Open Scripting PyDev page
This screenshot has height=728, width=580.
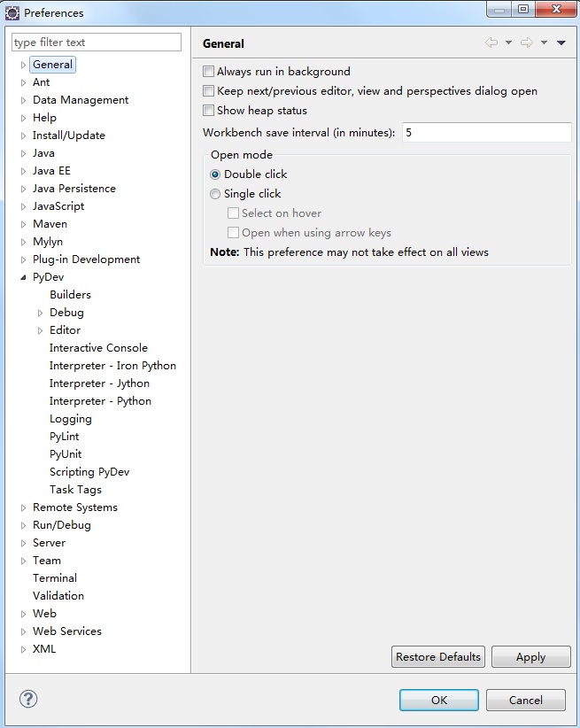(89, 472)
